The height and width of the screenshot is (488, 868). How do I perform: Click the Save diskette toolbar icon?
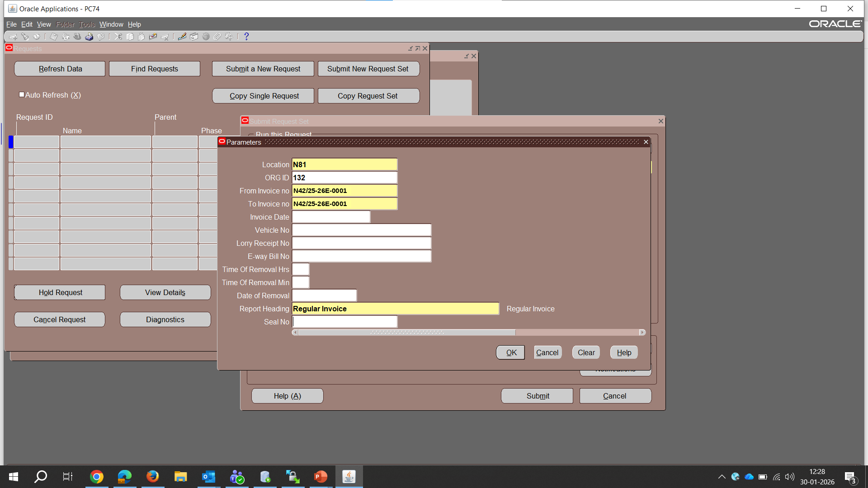click(54, 37)
